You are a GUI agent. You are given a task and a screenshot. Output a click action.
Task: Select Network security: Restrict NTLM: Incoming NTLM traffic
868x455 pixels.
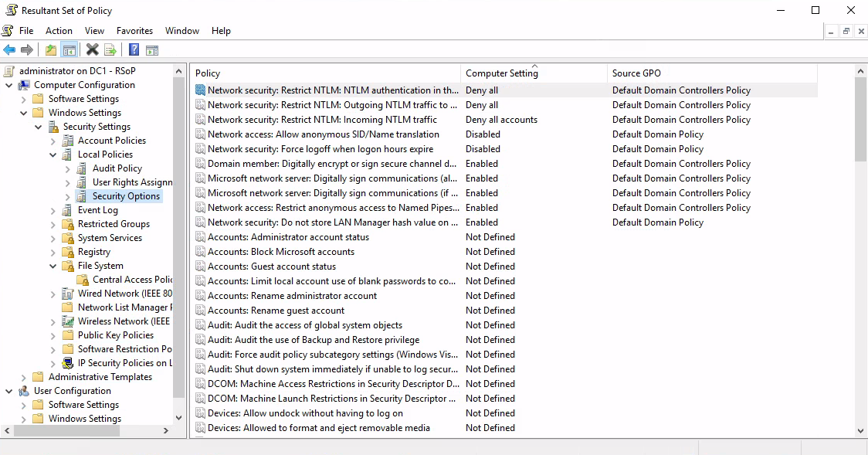[x=322, y=120]
